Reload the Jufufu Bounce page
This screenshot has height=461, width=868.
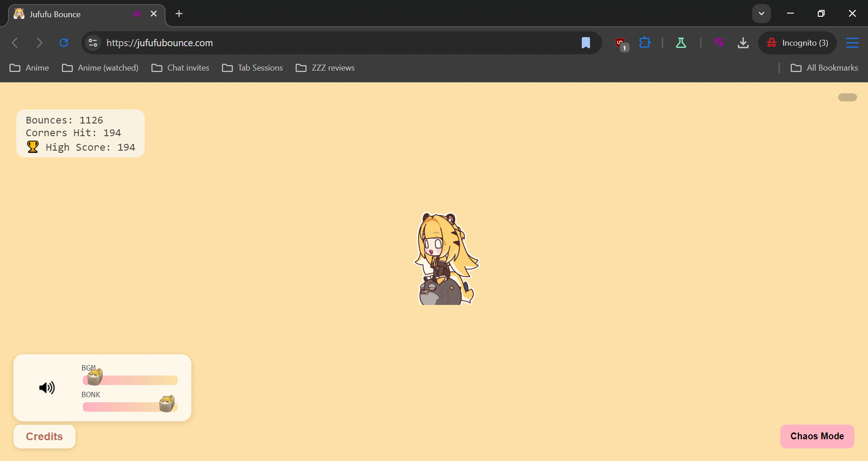(64, 43)
